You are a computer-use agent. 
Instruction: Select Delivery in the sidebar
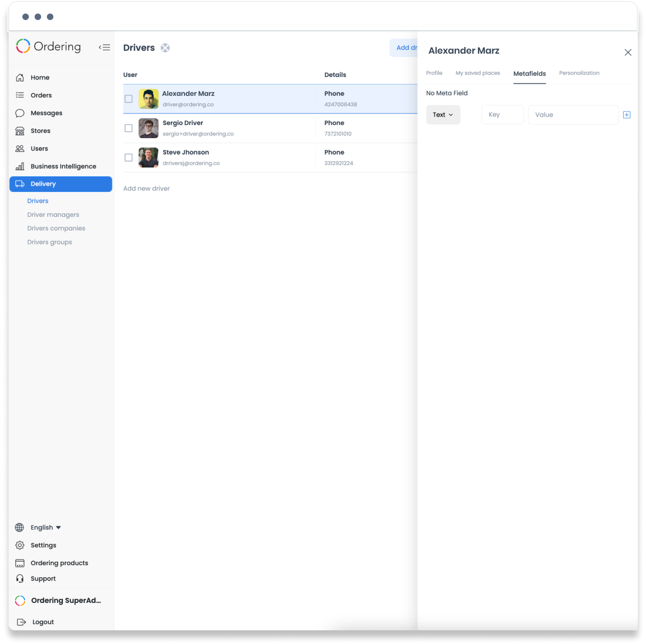(61, 184)
